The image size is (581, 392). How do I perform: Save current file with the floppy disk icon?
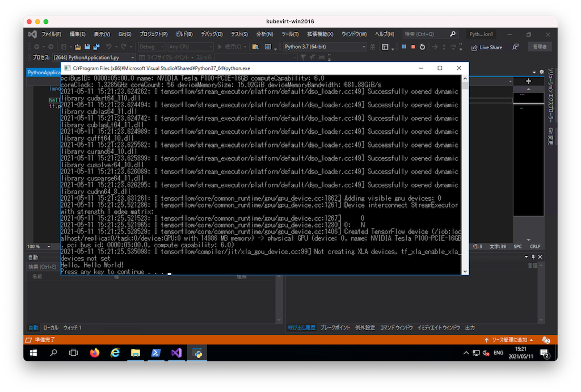(x=87, y=47)
